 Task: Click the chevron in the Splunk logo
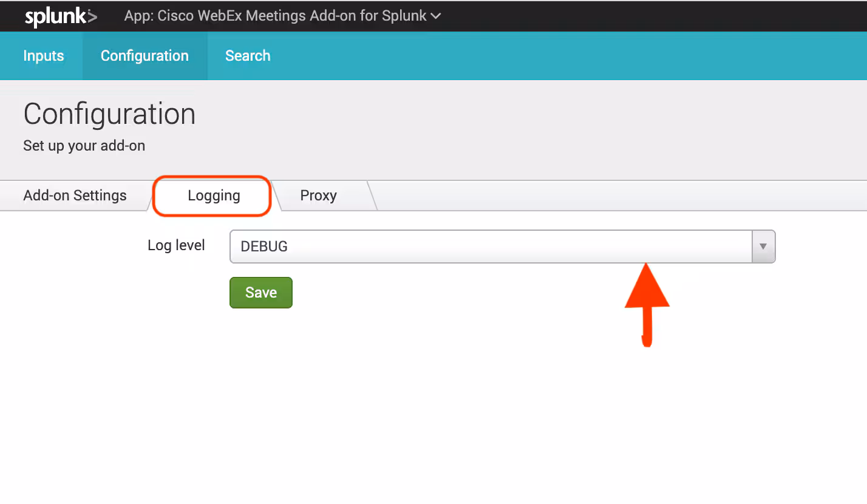[x=91, y=16]
